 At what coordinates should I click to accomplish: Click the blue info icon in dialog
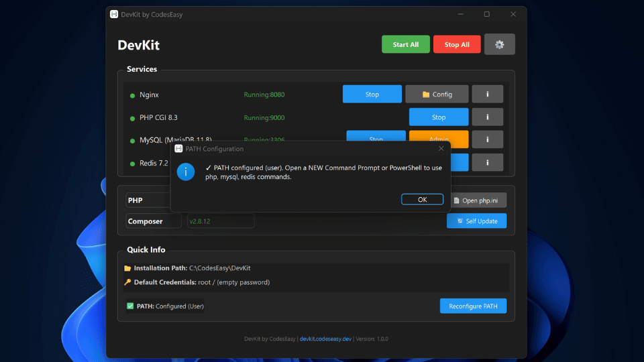coord(186,172)
